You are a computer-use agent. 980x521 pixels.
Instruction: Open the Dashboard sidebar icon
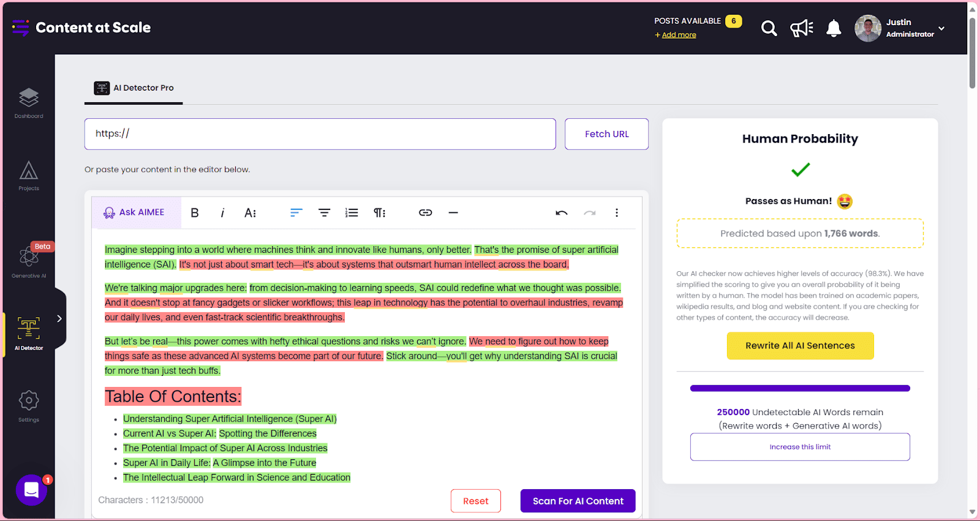point(29,103)
